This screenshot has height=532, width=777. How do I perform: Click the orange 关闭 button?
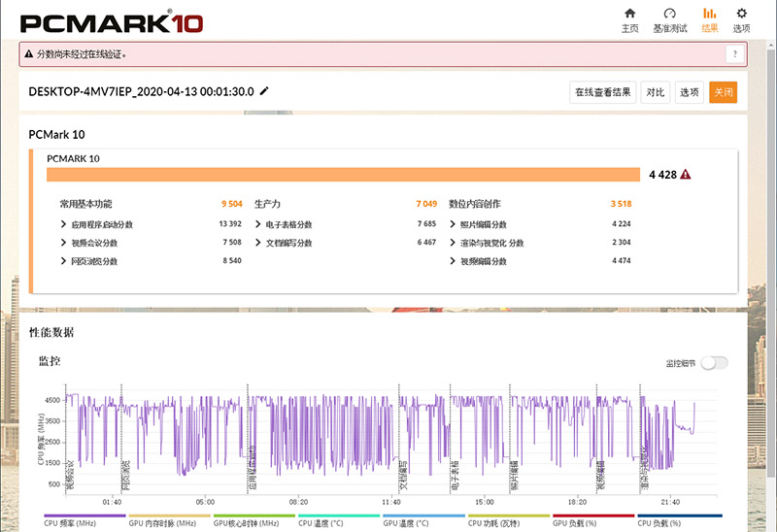click(723, 92)
